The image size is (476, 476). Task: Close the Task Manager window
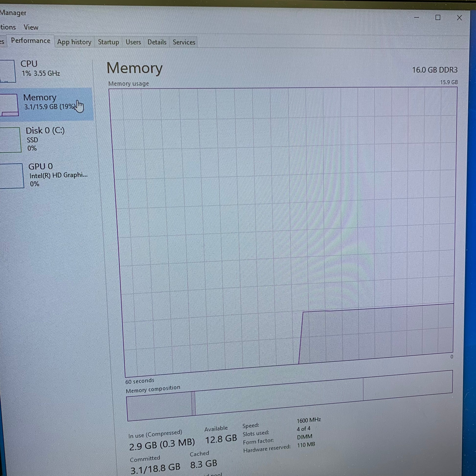click(x=459, y=18)
